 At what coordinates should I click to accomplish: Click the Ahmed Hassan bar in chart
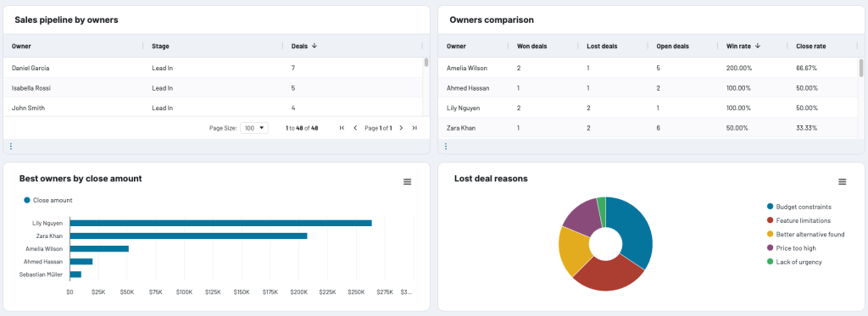point(81,261)
